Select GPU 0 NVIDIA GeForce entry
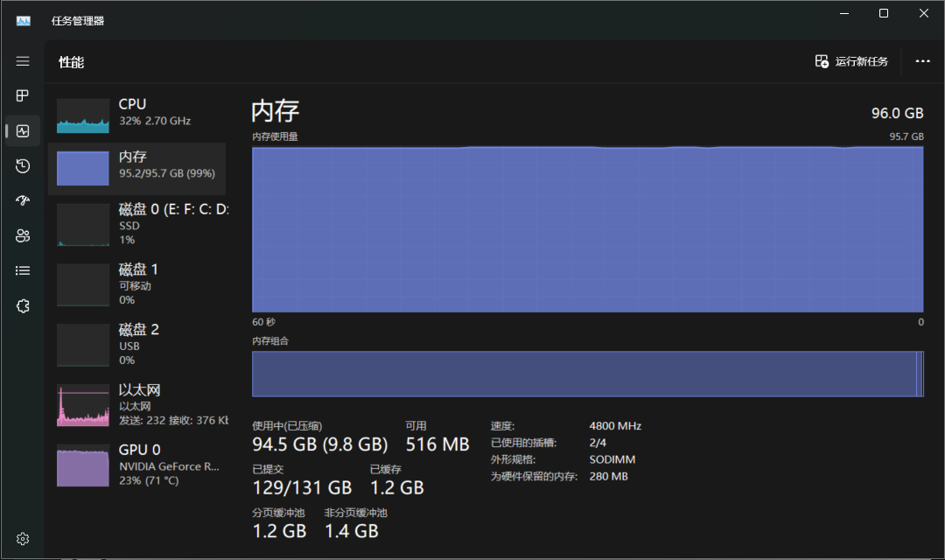945x560 pixels. tap(137, 465)
